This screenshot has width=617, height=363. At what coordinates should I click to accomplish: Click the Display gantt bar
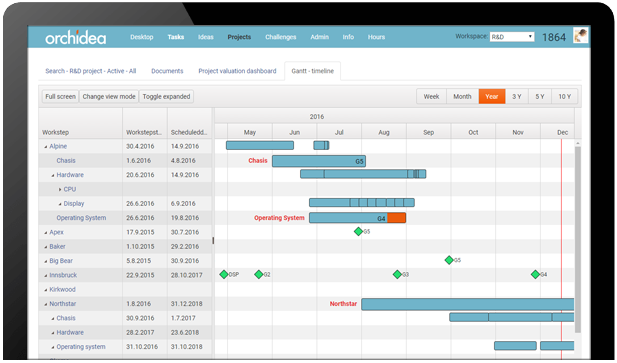coord(362,203)
